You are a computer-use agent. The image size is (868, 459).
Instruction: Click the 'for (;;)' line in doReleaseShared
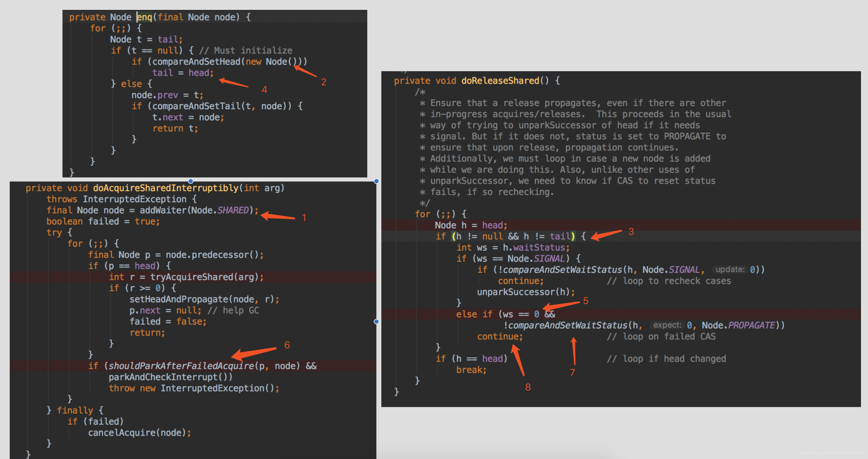pos(441,214)
